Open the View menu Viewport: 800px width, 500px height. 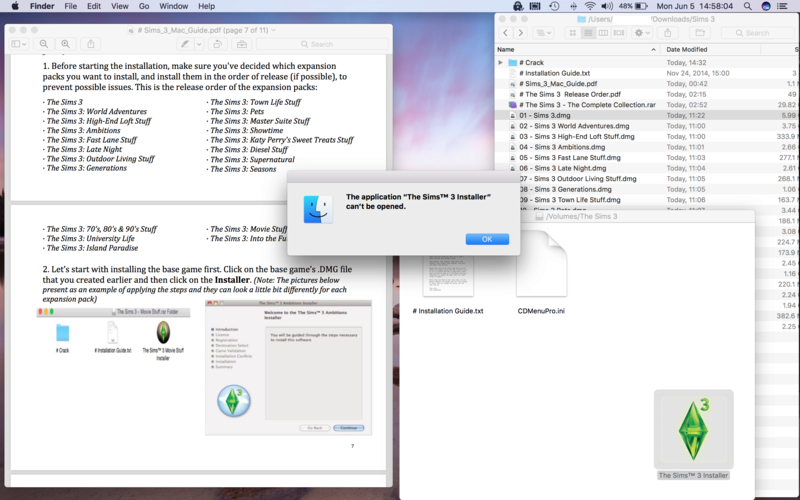(x=119, y=6)
